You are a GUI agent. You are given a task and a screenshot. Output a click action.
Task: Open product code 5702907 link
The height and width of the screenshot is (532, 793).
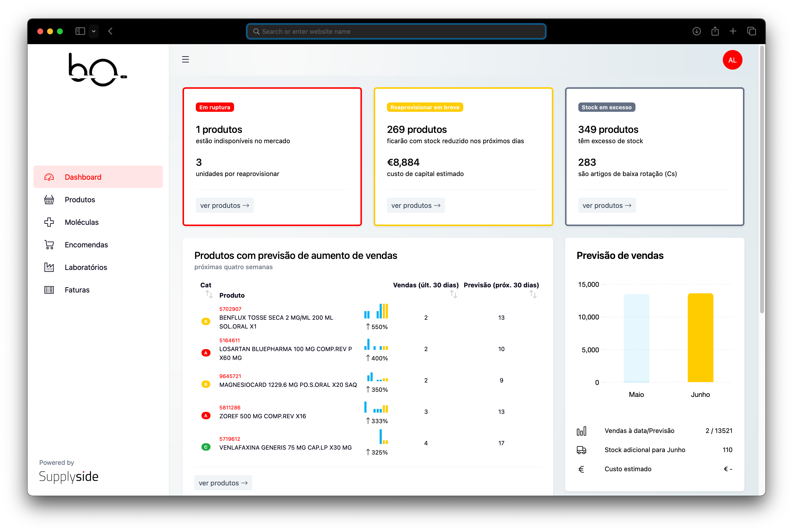[230, 309]
